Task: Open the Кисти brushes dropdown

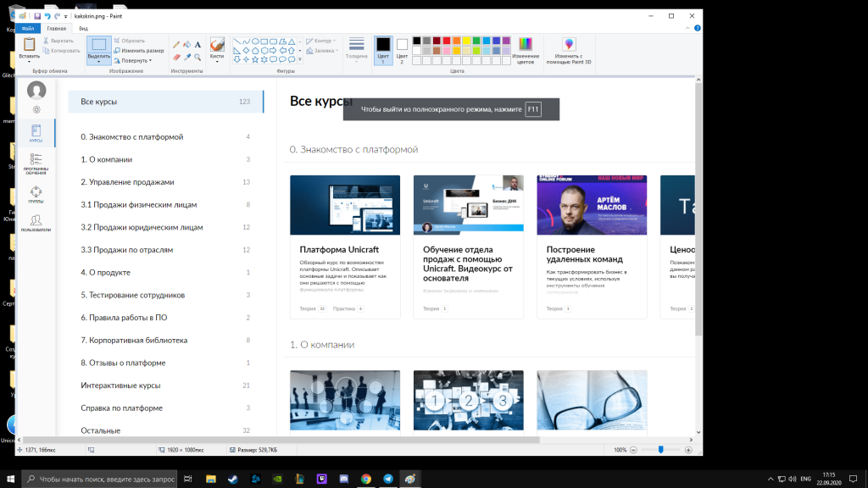Action: pos(217,59)
